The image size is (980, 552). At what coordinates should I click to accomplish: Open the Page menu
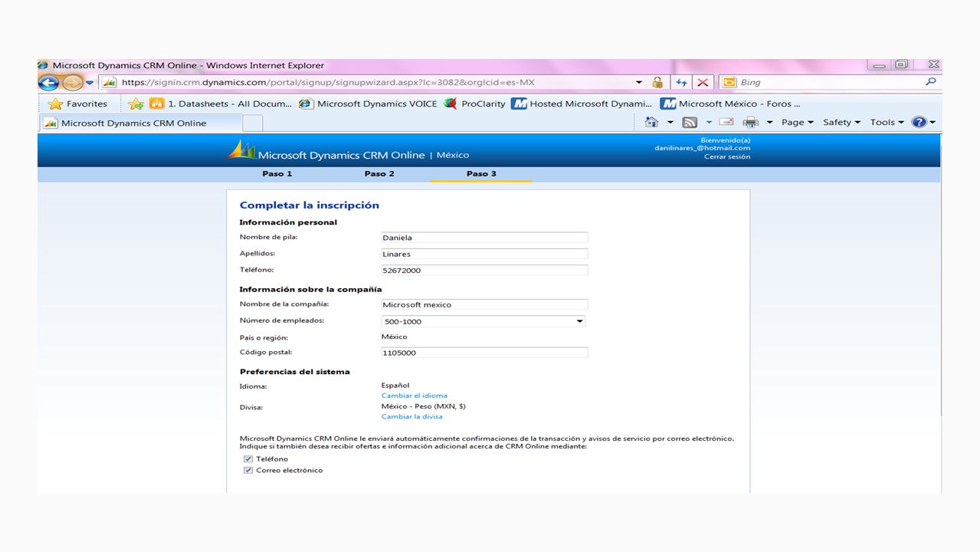(x=797, y=123)
